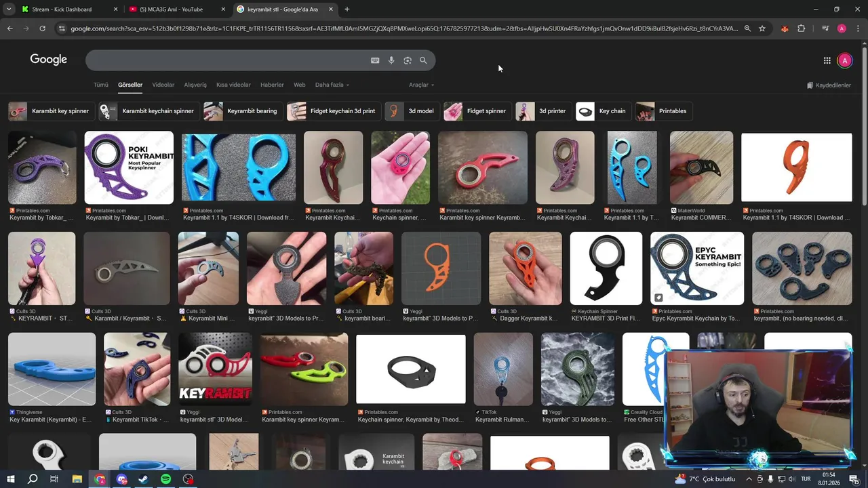Open the on-screen keyboard in search box

click(x=375, y=60)
